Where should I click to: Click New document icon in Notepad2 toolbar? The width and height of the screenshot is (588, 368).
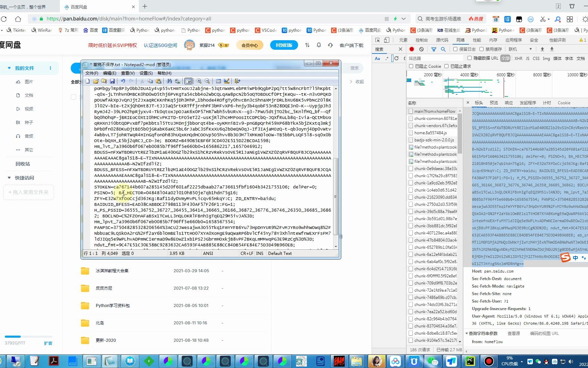click(88, 81)
